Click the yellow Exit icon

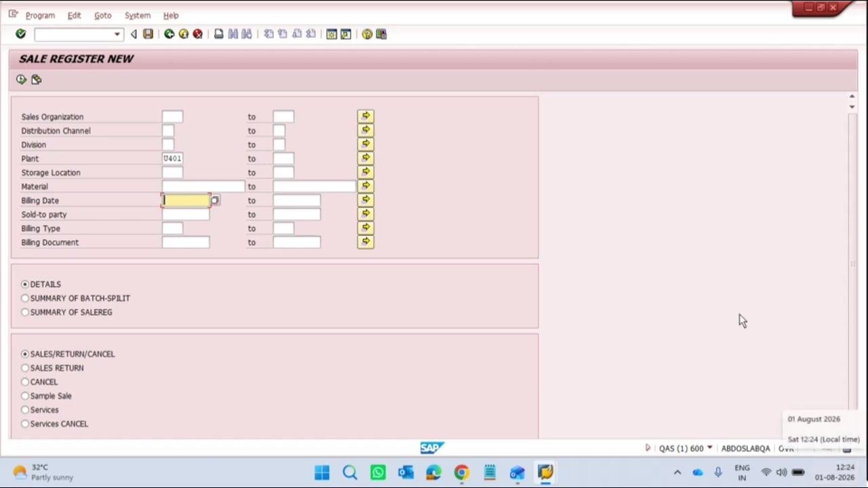click(183, 34)
